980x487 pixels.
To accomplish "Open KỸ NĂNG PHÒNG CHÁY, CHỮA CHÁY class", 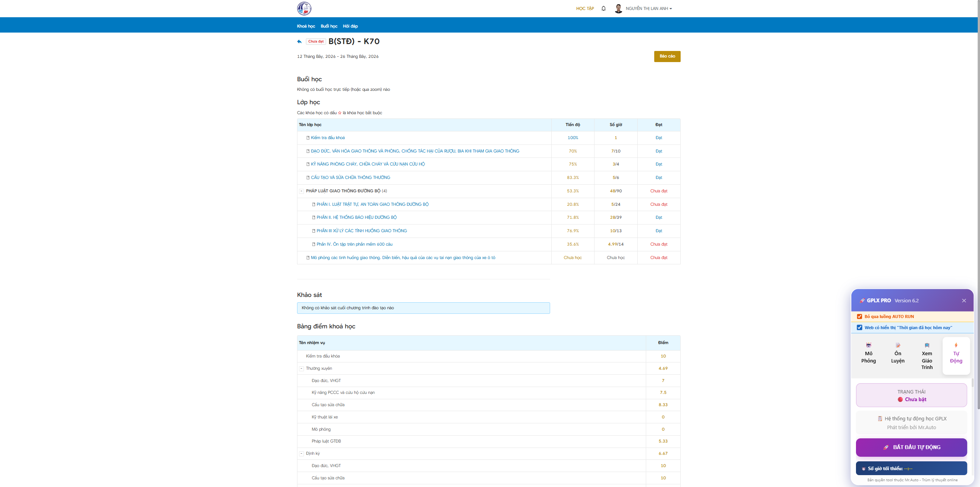I will click(x=367, y=164).
